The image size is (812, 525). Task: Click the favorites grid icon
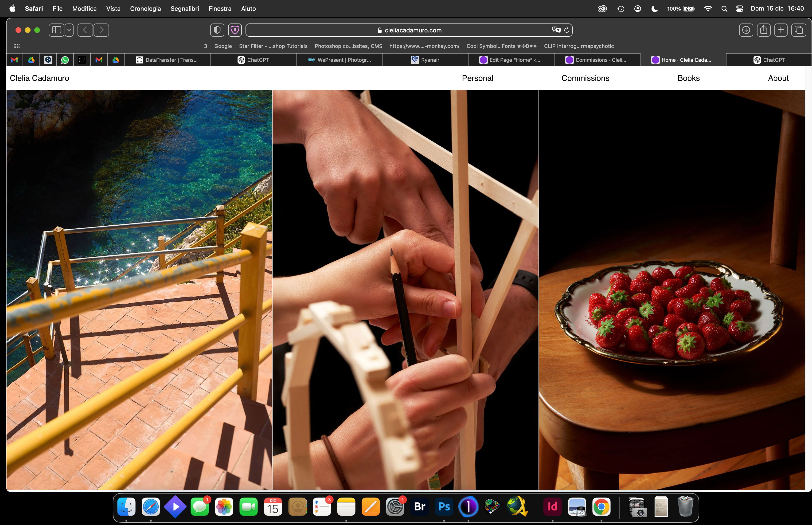pos(16,46)
